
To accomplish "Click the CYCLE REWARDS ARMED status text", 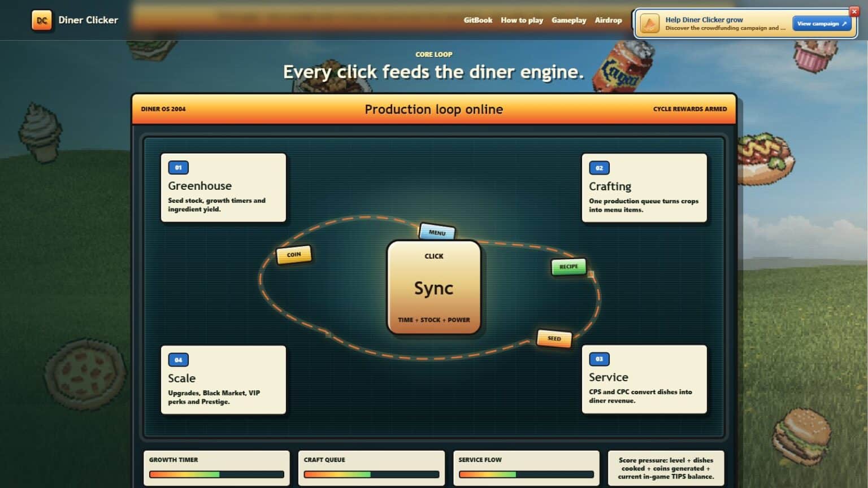I will (x=690, y=109).
